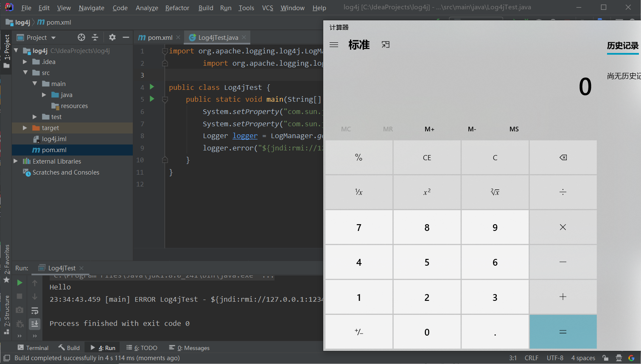The width and height of the screenshot is (641, 364).
Task: Click the dump threads camera icon
Action: point(20,310)
